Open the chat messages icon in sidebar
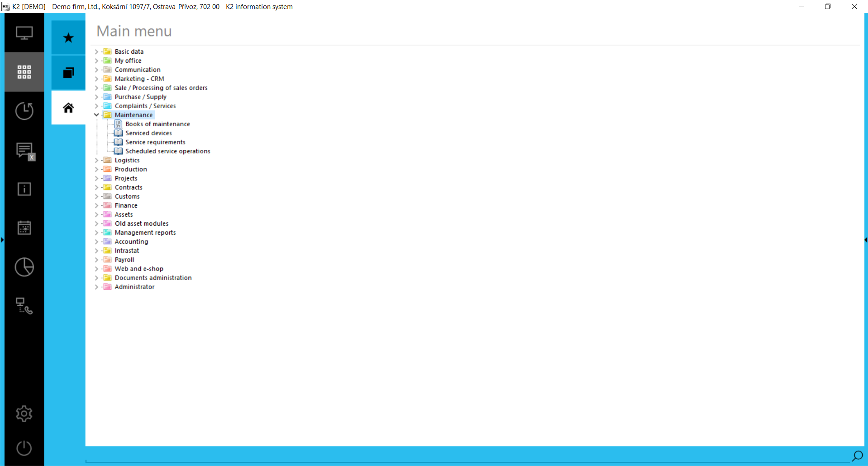The image size is (868, 466). tap(25, 151)
